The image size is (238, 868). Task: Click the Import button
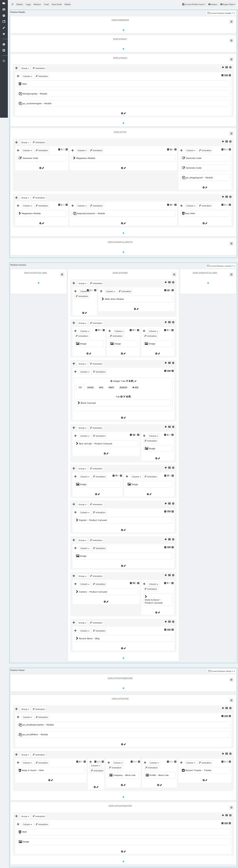coord(213,4)
